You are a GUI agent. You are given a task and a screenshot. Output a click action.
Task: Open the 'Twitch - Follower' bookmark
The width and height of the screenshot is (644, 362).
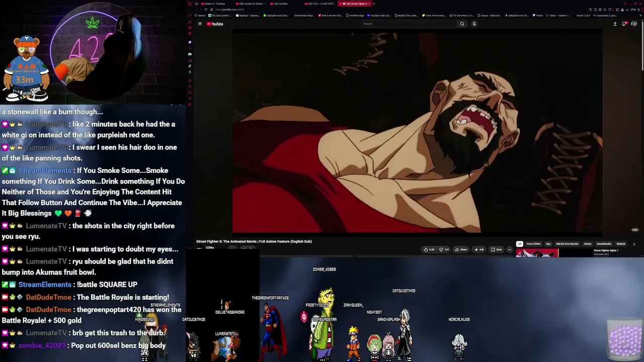pyautogui.click(x=558, y=16)
